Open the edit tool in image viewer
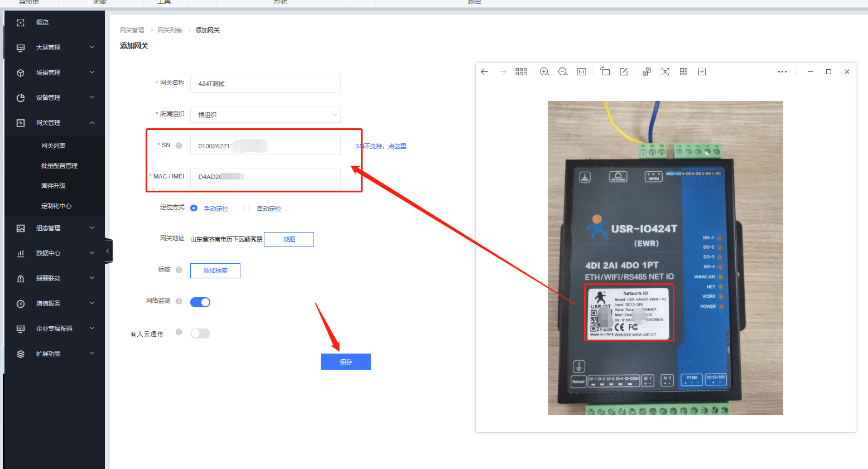Image resolution: width=868 pixels, height=469 pixels. (x=624, y=72)
